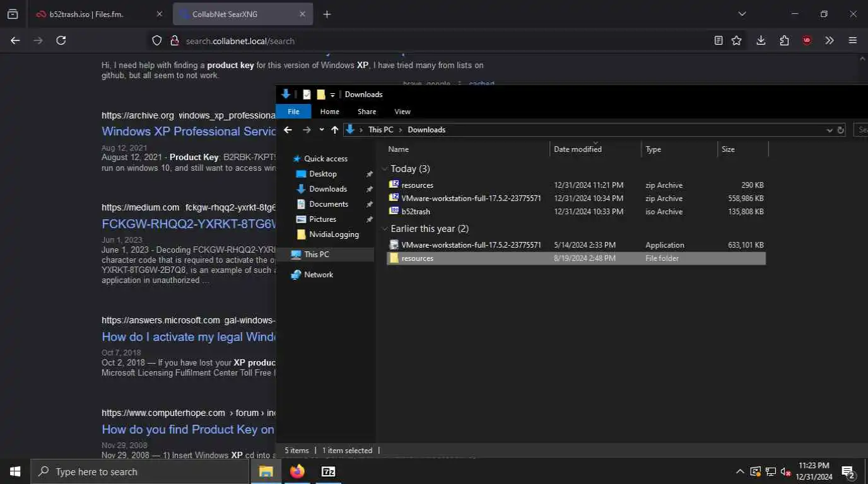Screen dimensions: 868x484
Task: Click Firefox reader view icon
Action: pyautogui.click(x=718, y=40)
